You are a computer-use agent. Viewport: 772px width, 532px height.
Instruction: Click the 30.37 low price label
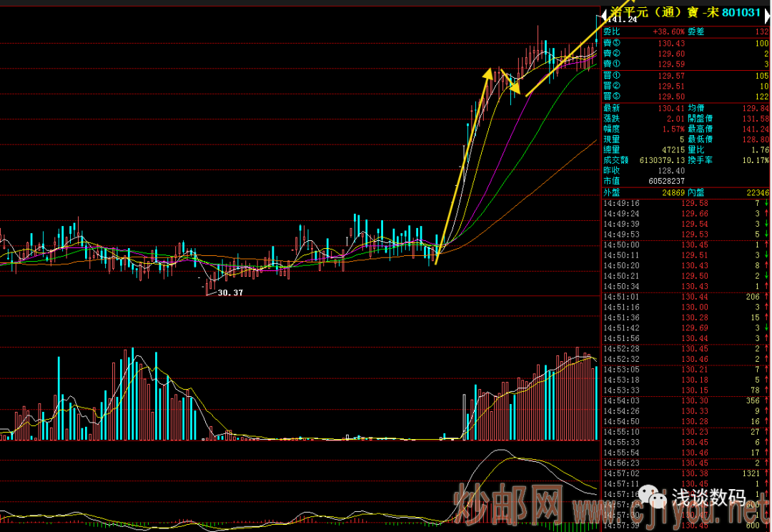click(x=230, y=292)
